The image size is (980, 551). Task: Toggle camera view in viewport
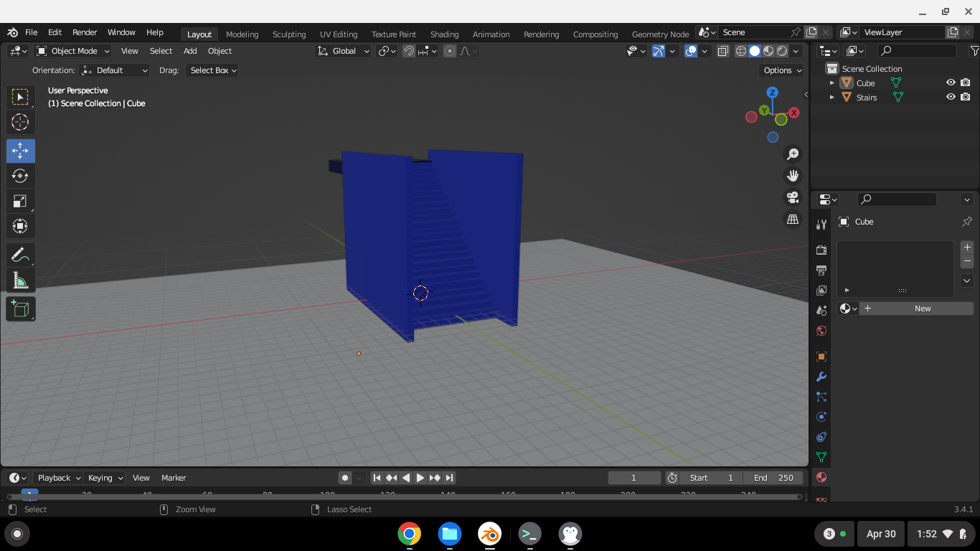[x=793, y=197]
